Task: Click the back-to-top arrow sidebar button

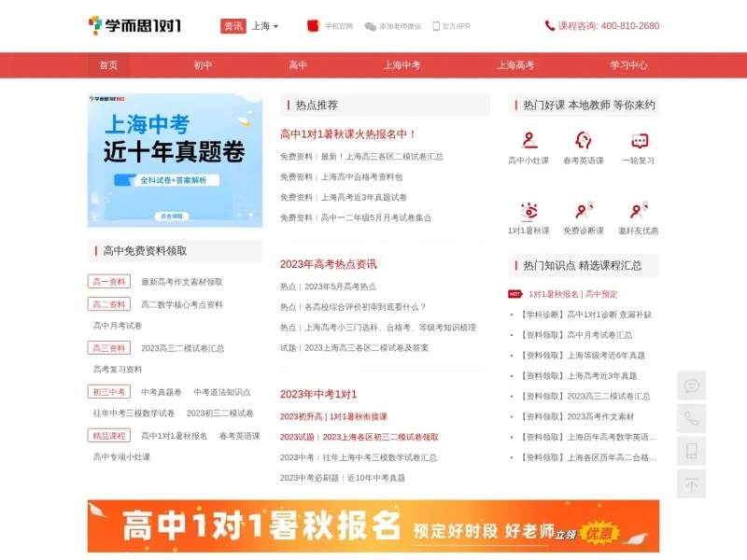Action: (x=692, y=483)
